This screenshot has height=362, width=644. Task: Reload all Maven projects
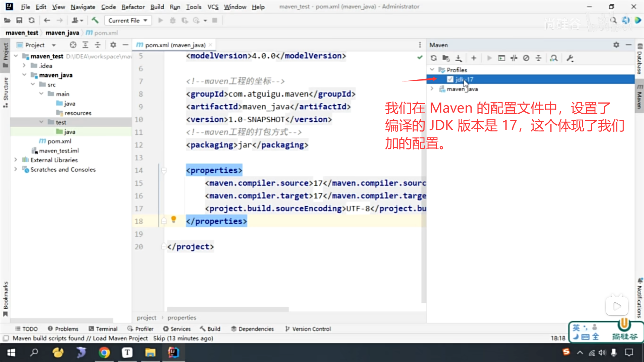(x=434, y=58)
